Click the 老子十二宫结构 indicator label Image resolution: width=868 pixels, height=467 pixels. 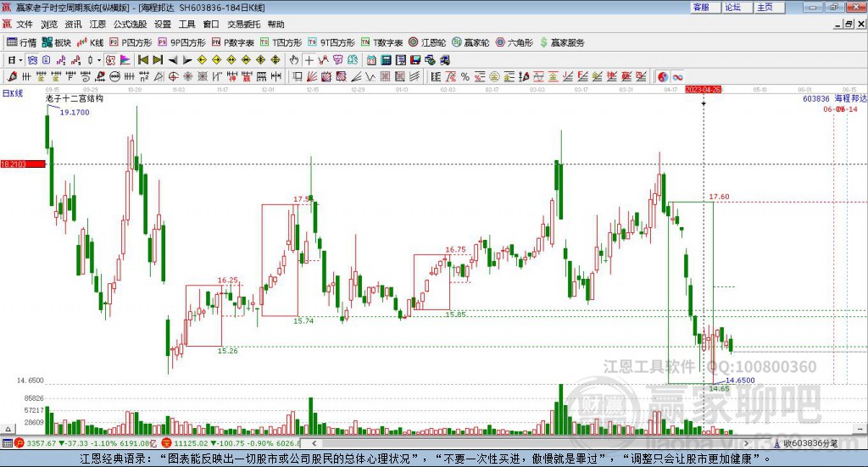tap(75, 98)
